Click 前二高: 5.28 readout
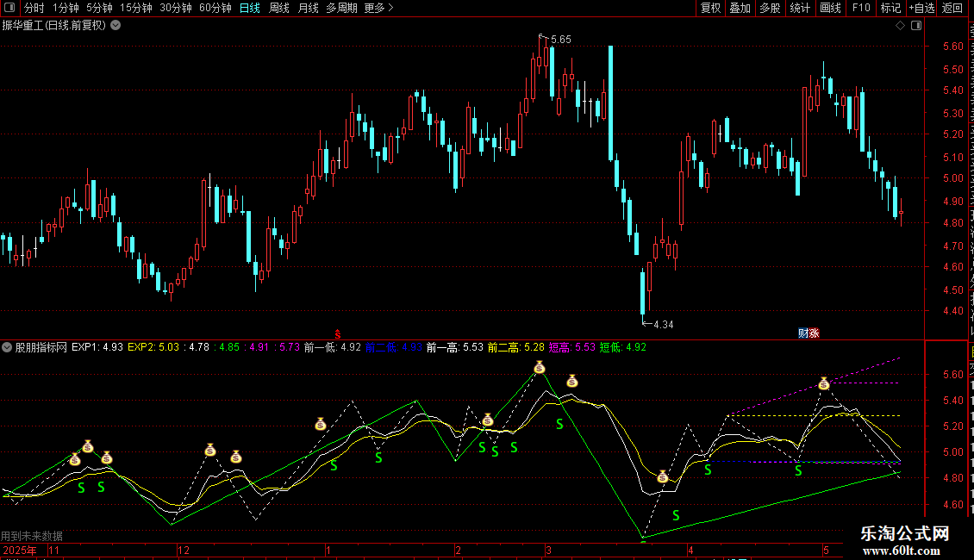 (516, 348)
